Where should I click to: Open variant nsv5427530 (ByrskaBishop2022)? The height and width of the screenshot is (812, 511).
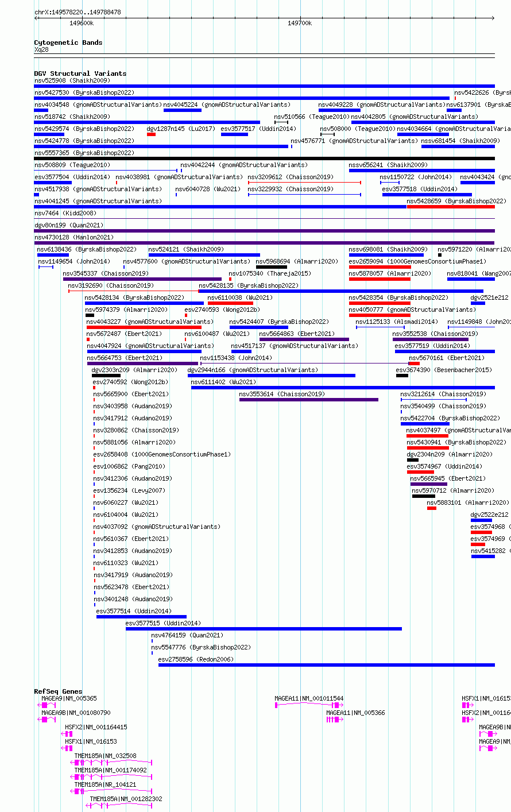pos(84,92)
